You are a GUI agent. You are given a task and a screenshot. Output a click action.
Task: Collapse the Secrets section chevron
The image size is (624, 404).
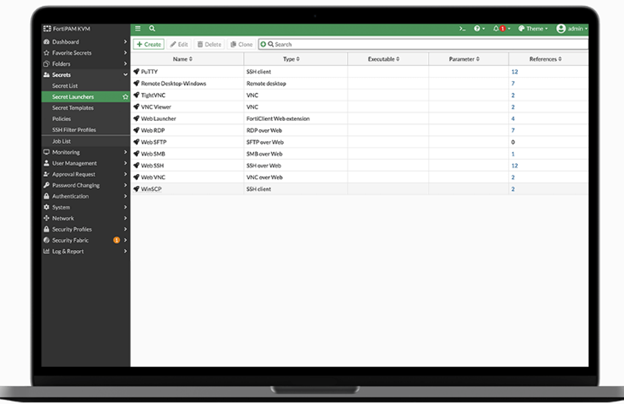pyautogui.click(x=125, y=75)
